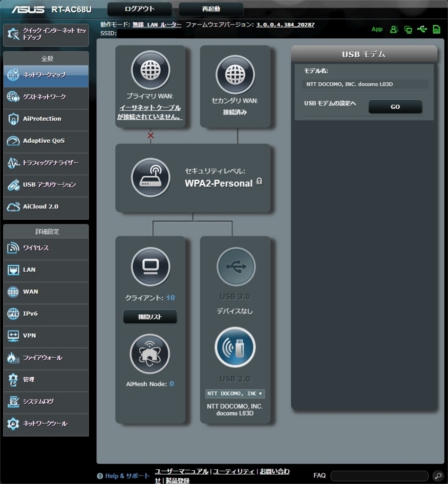Click the ユーザーマニュアル link
448x484 pixels.
tap(182, 471)
